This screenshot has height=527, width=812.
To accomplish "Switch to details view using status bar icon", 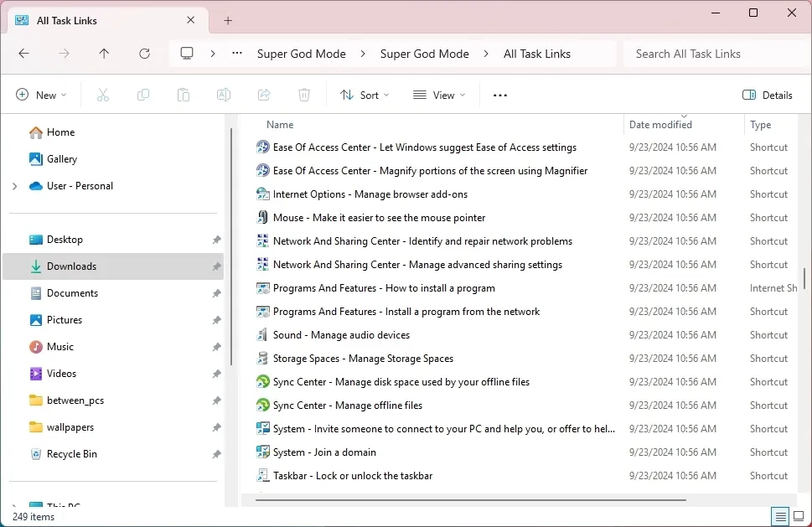I will (x=779, y=516).
